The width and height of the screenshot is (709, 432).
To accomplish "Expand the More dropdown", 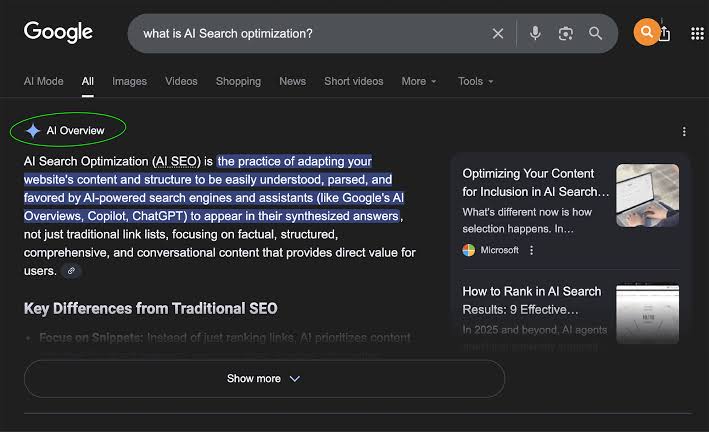I will pyautogui.click(x=419, y=81).
